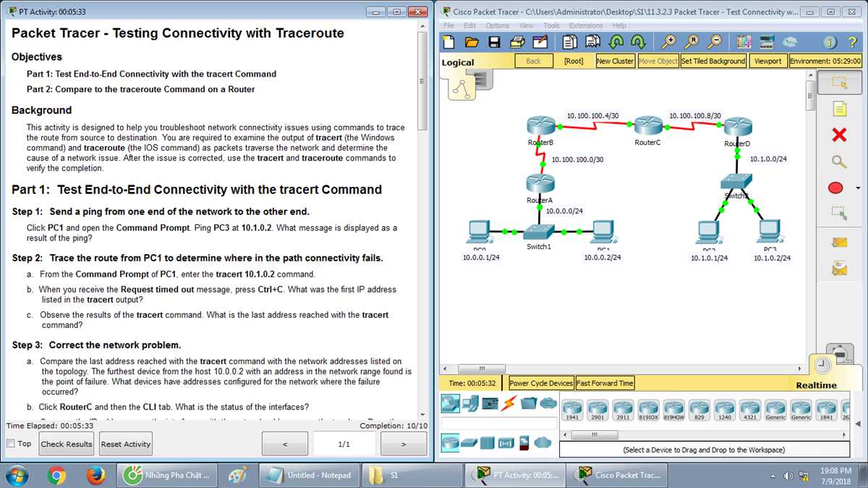868x488 pixels.
Task: Click the Environment: 05:29:00 button
Action: 825,61
